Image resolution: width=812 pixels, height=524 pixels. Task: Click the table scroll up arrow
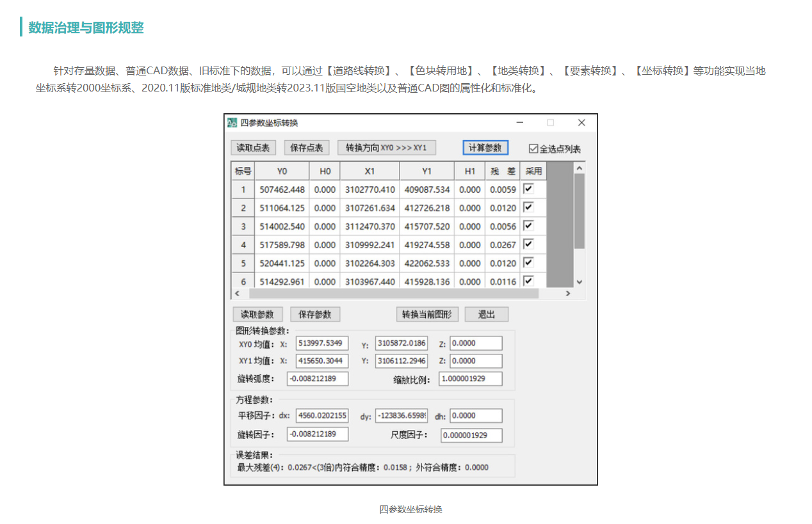tap(580, 168)
